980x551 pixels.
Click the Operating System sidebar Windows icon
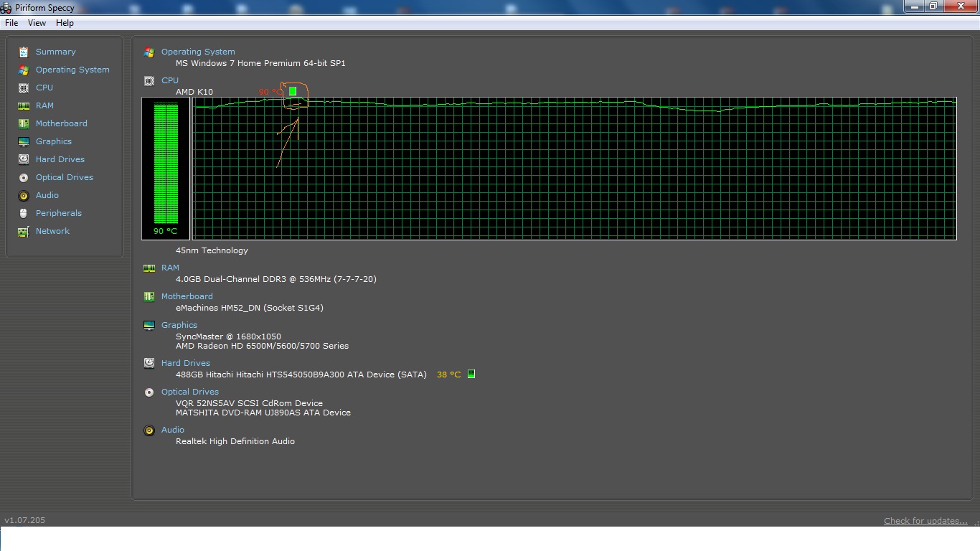(24, 70)
